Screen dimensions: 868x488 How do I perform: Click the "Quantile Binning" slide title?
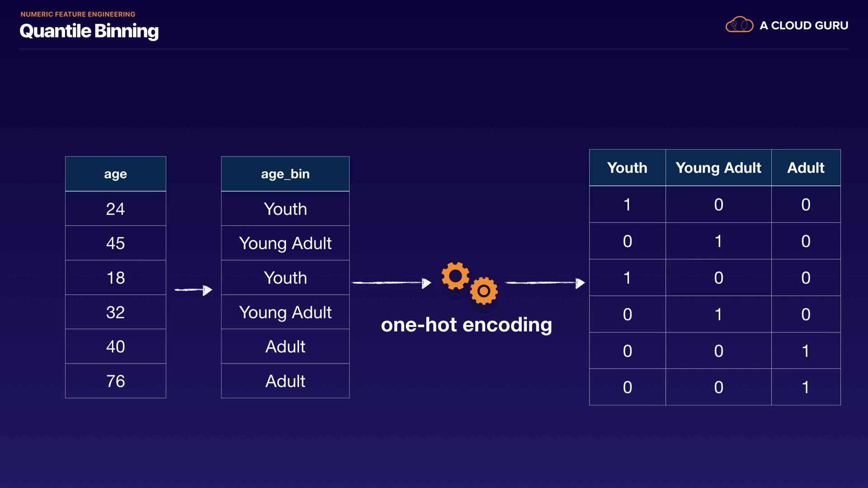(89, 31)
